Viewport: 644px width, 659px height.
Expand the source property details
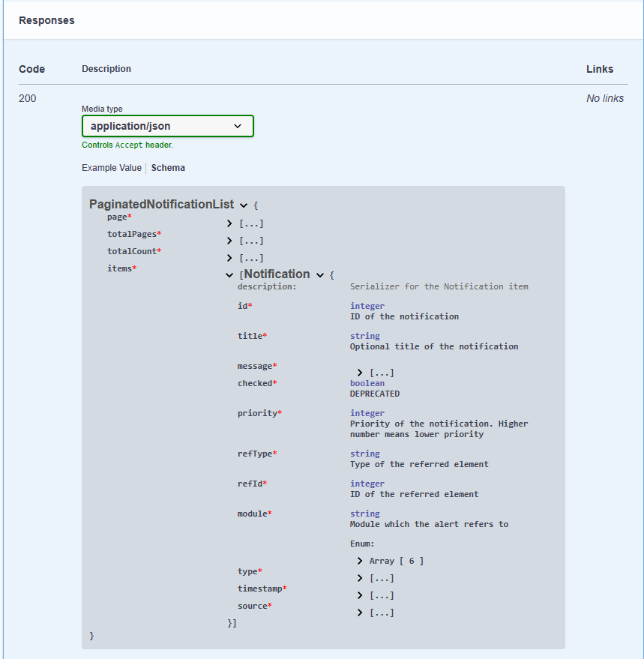click(x=359, y=613)
